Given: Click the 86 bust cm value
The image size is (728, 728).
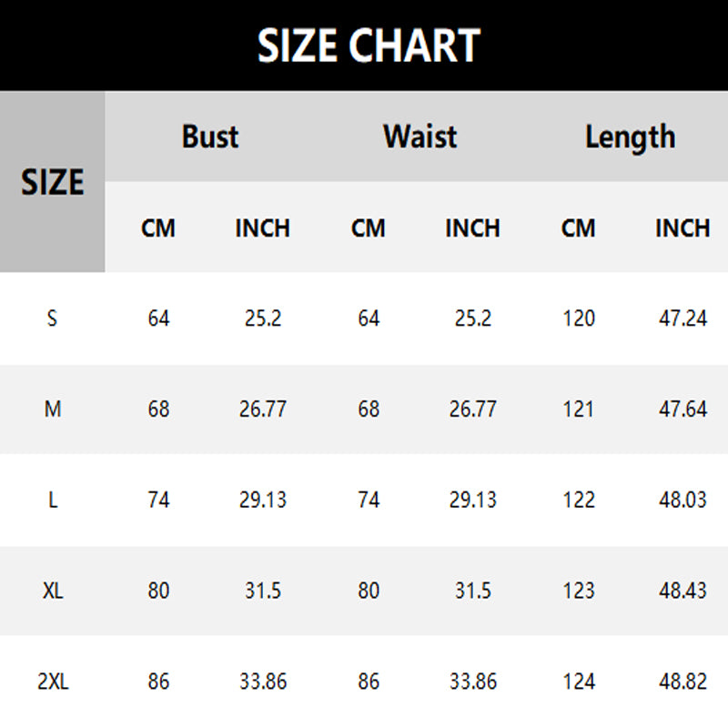Looking at the screenshot, I should coord(158,682).
